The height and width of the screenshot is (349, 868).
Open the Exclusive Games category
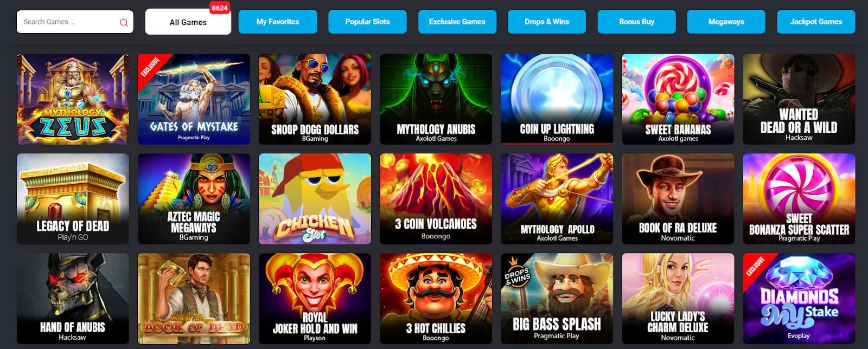(x=457, y=22)
